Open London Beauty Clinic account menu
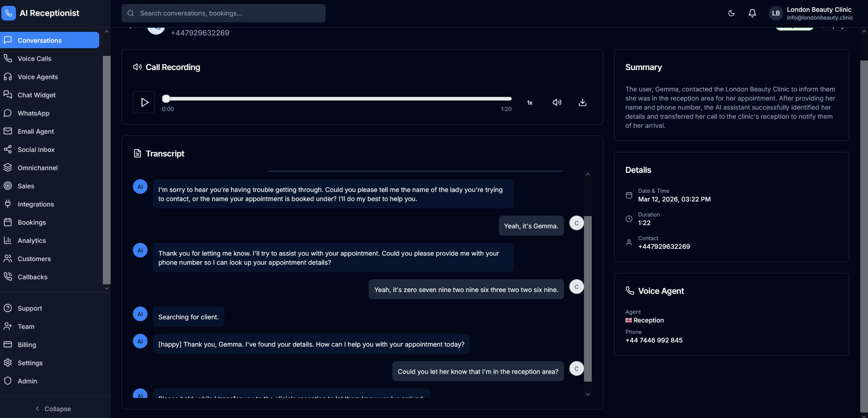The image size is (868, 418). point(811,13)
